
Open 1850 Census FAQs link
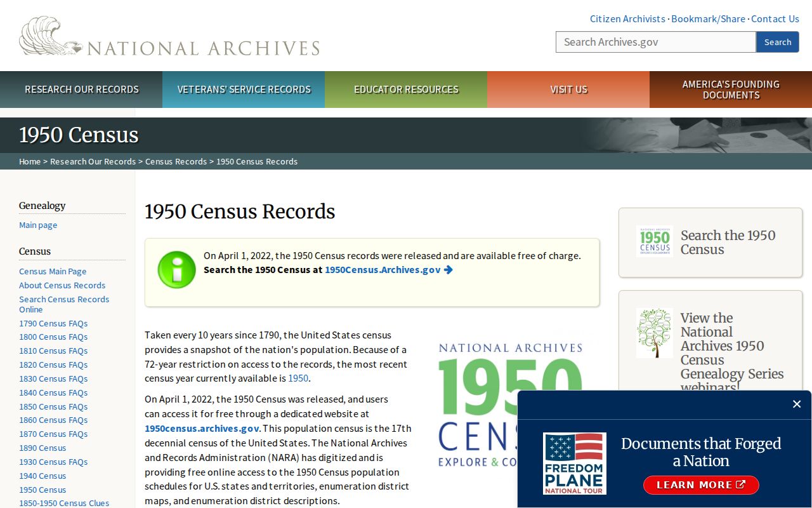click(53, 406)
